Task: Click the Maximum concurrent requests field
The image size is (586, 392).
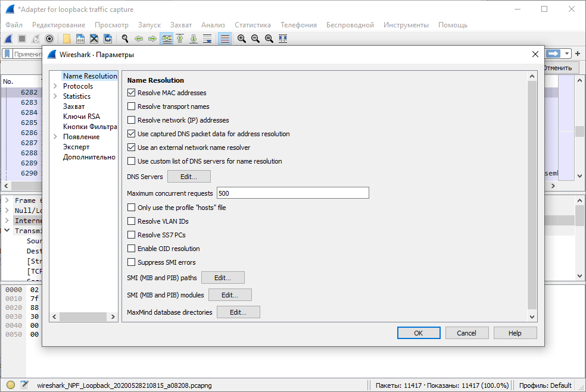Action: 292,193
